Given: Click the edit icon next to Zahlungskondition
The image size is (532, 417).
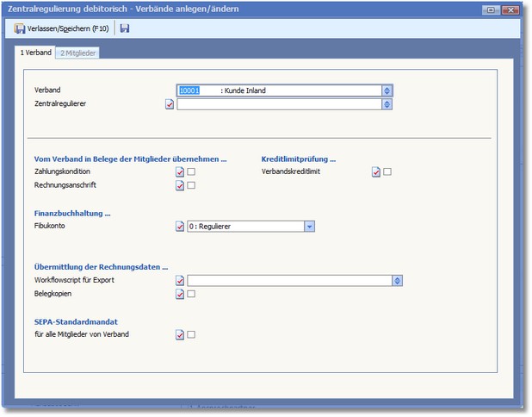Looking at the screenshot, I should (x=180, y=172).
